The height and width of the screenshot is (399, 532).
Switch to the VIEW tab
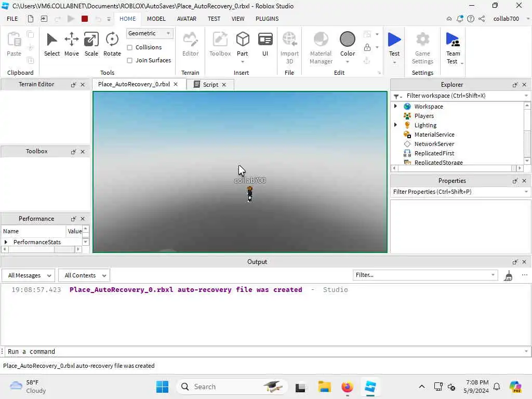[x=238, y=19]
